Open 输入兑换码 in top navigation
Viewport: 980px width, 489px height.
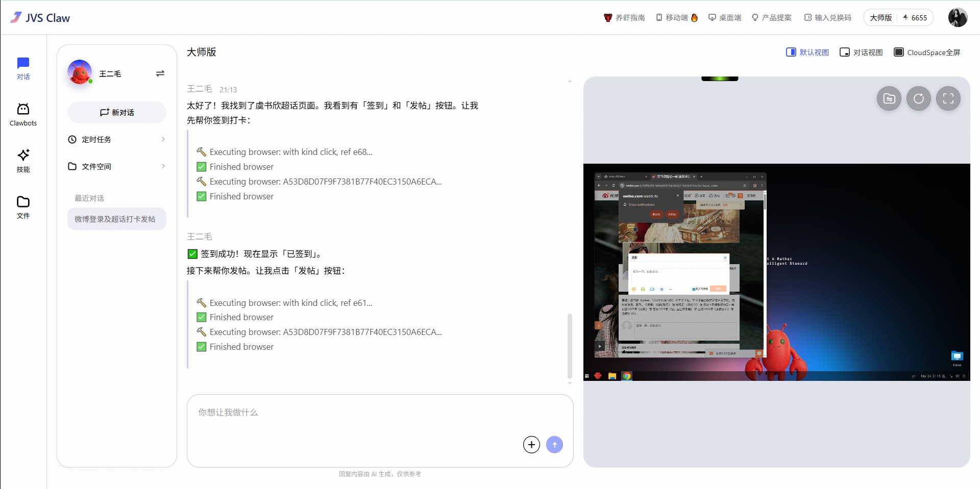point(827,17)
